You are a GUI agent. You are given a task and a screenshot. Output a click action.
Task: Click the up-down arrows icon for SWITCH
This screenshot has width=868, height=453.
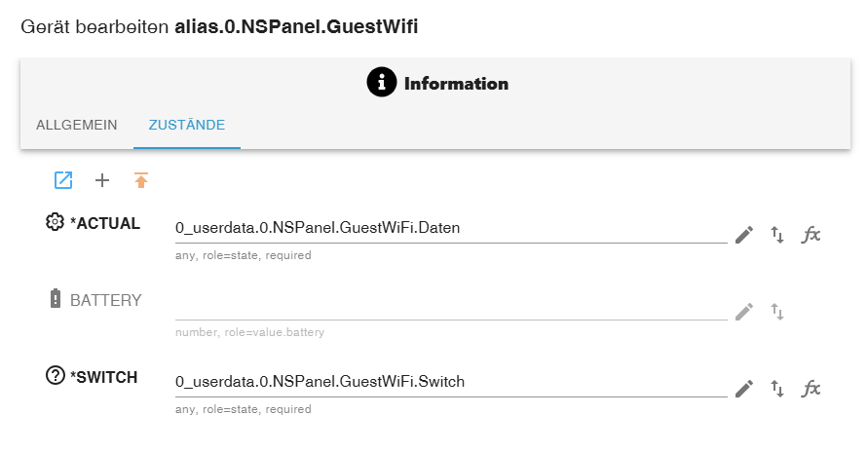pyautogui.click(x=777, y=389)
